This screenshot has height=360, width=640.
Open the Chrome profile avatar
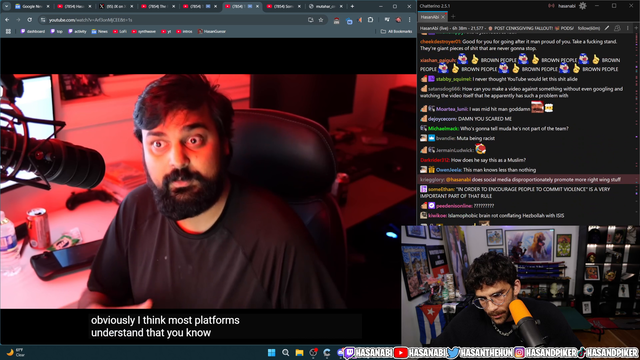click(x=399, y=20)
